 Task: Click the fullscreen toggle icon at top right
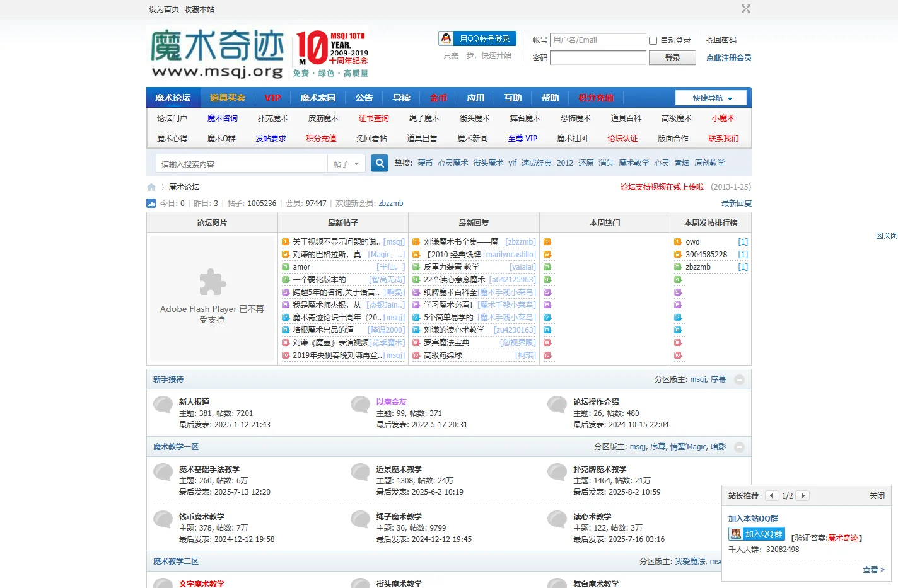pyautogui.click(x=746, y=9)
